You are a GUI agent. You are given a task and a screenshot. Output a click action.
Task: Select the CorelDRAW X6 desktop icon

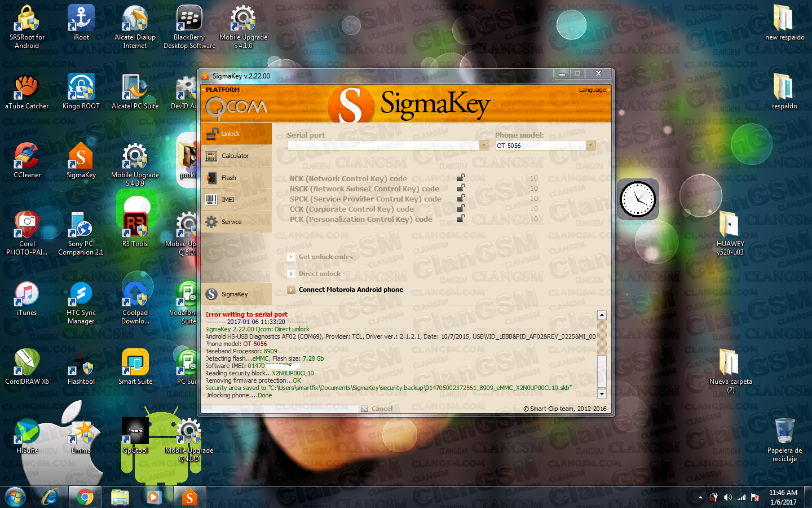pos(27,367)
